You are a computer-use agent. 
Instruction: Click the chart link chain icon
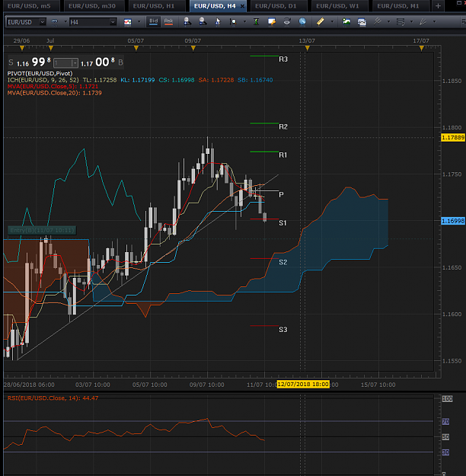click(55, 21)
